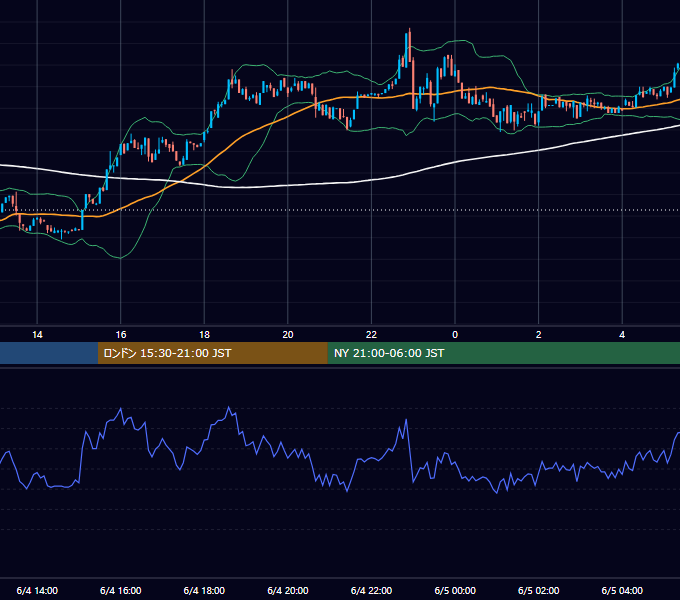Click the 4 hour label on price chart axis
Screen dimensions: 680x600
coord(622,335)
